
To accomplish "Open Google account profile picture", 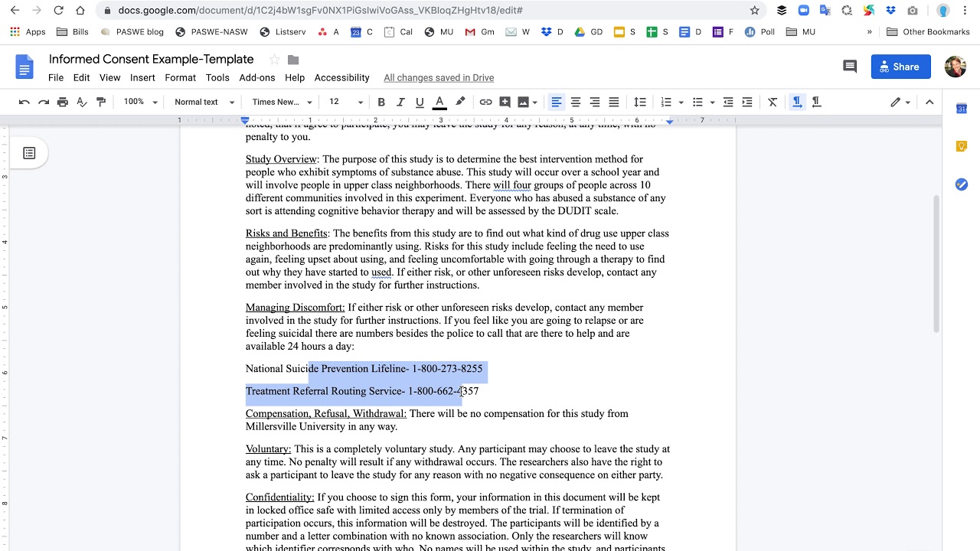I will tap(955, 67).
